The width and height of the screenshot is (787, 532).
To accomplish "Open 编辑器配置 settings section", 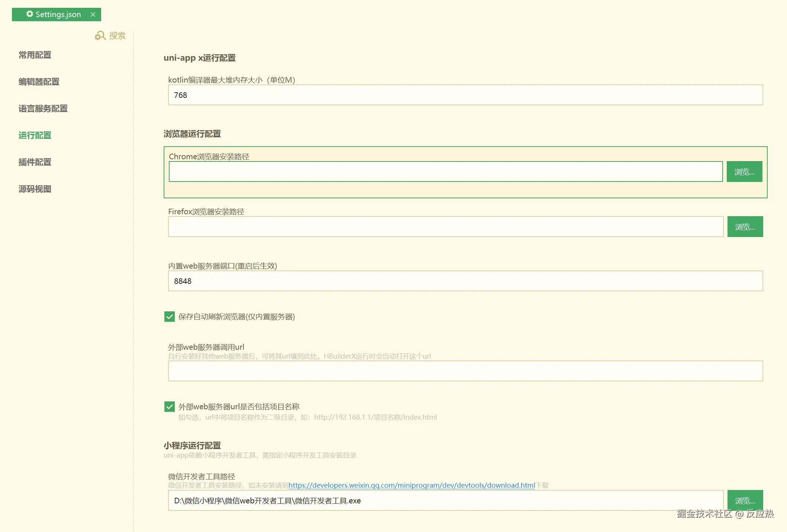I will tap(39, 82).
